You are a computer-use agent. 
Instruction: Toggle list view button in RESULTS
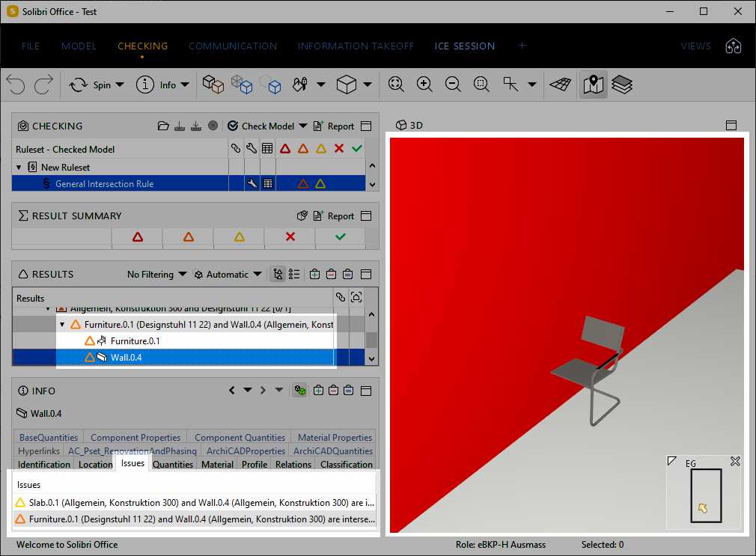[x=294, y=275]
